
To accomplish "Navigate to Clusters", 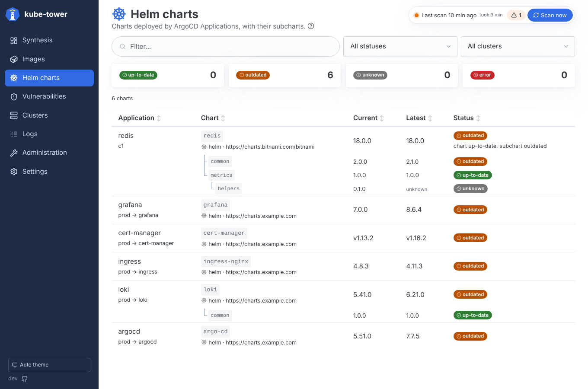I will coord(49,115).
